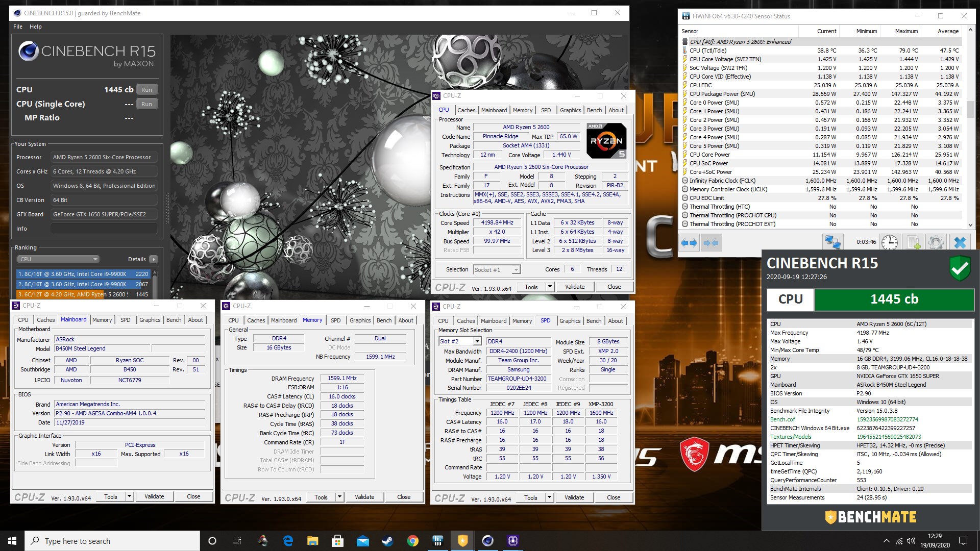Open the notification center icon
Screen dimensions: 980x551
[963, 541]
